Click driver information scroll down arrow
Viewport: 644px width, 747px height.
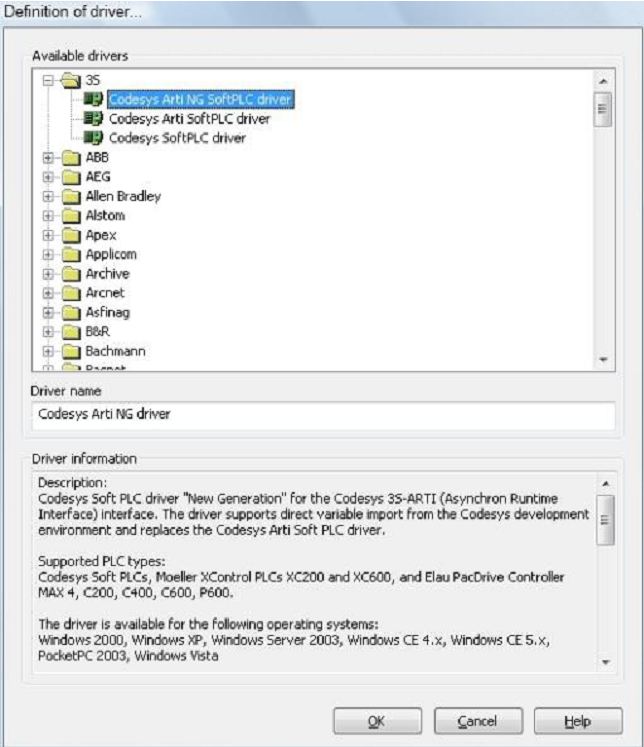coord(605,662)
